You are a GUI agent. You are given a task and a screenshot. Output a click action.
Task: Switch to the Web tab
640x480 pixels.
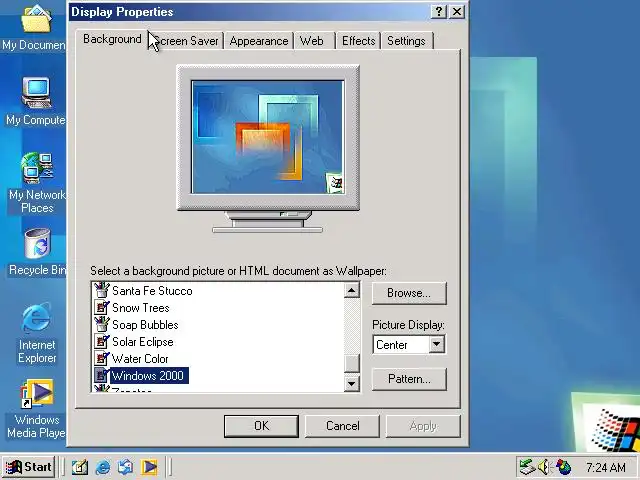[x=314, y=41]
